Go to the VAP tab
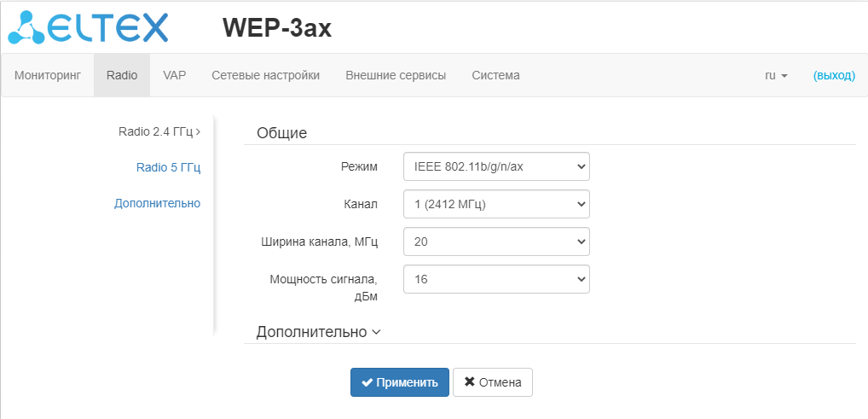 click(x=174, y=75)
